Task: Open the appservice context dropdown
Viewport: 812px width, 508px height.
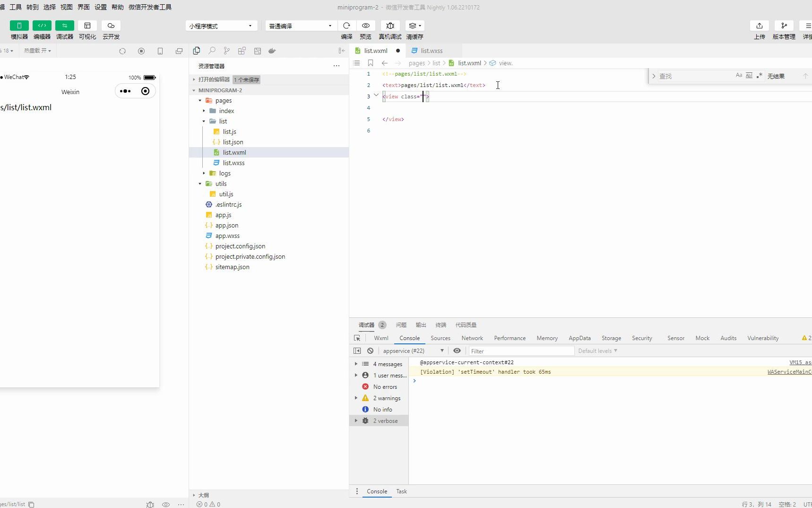Action: (413, 351)
